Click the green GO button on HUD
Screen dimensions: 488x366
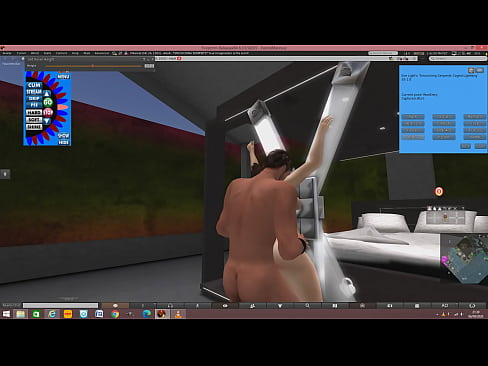(48, 102)
